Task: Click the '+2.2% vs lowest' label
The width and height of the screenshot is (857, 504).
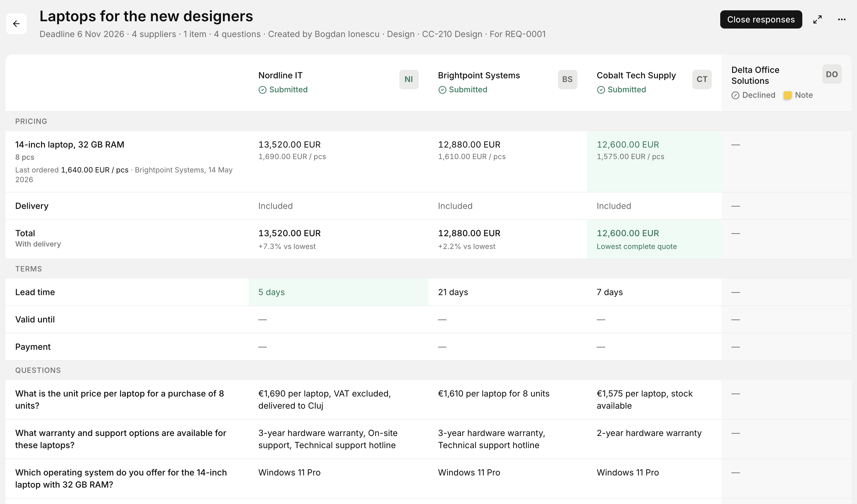Action: click(466, 247)
